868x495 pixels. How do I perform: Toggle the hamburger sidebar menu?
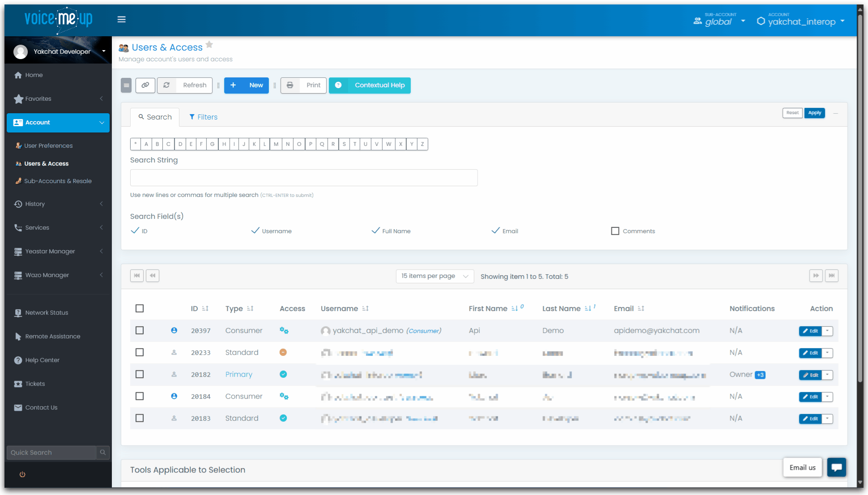tap(121, 19)
